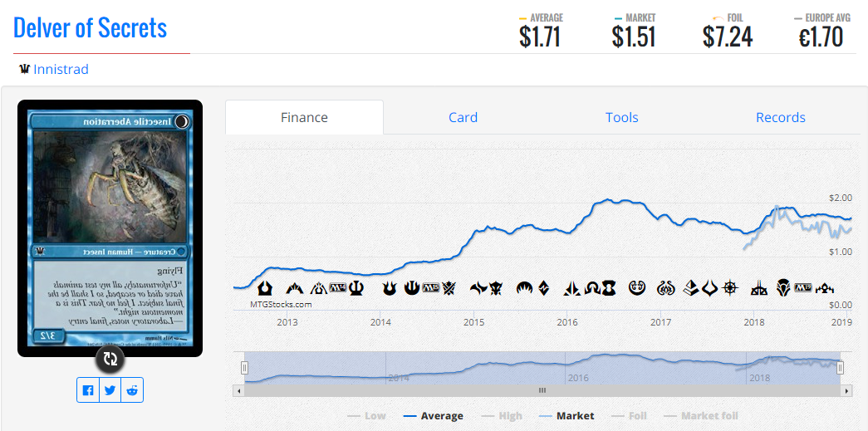Click the Eldritch Moon set marker
Viewport: 868px width, 431px height.
point(609,287)
